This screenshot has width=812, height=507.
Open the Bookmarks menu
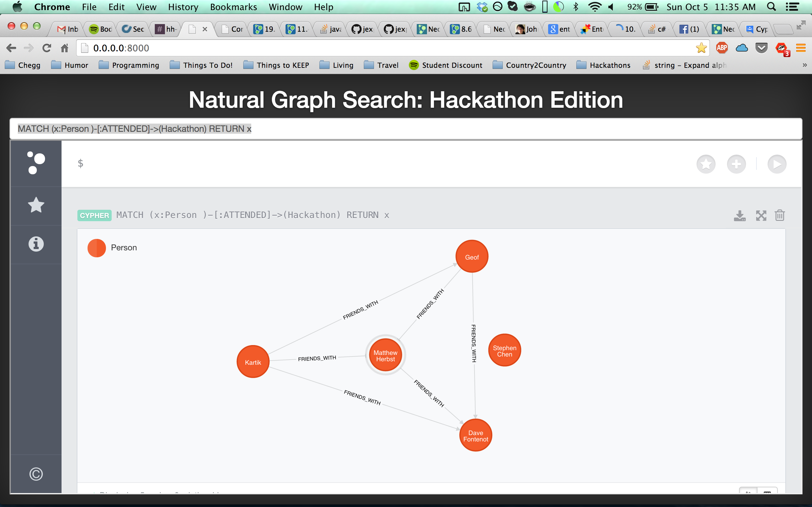pyautogui.click(x=233, y=7)
